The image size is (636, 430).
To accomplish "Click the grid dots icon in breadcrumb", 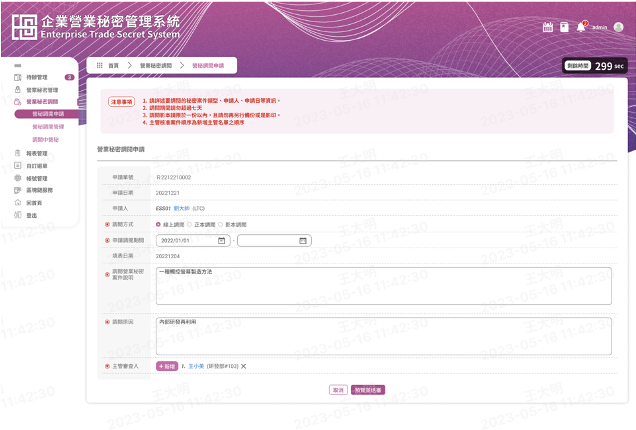I will (99, 65).
